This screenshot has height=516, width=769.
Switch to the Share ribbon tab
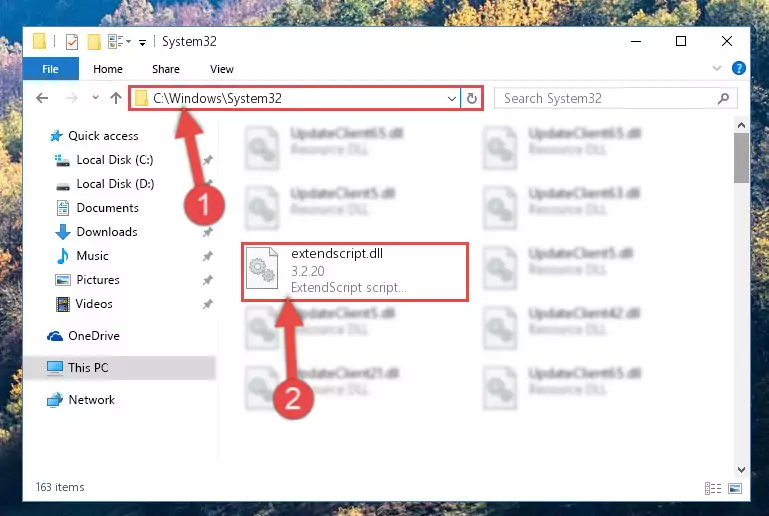[x=166, y=69]
